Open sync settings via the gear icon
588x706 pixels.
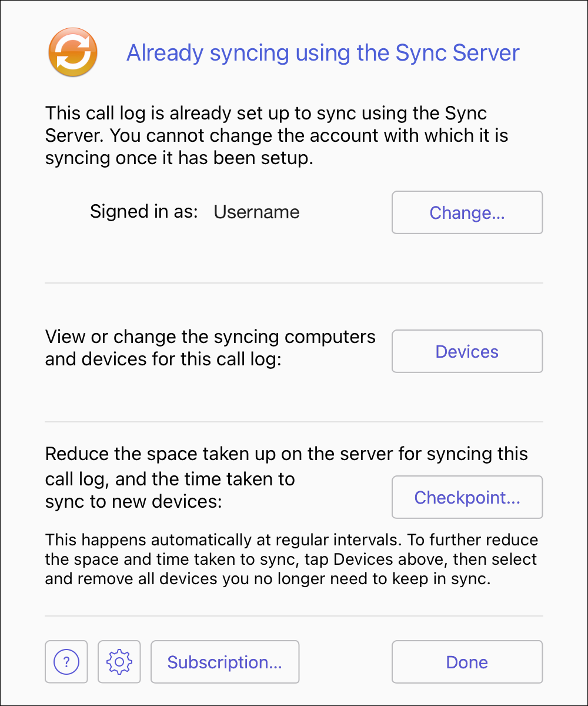coord(119,662)
